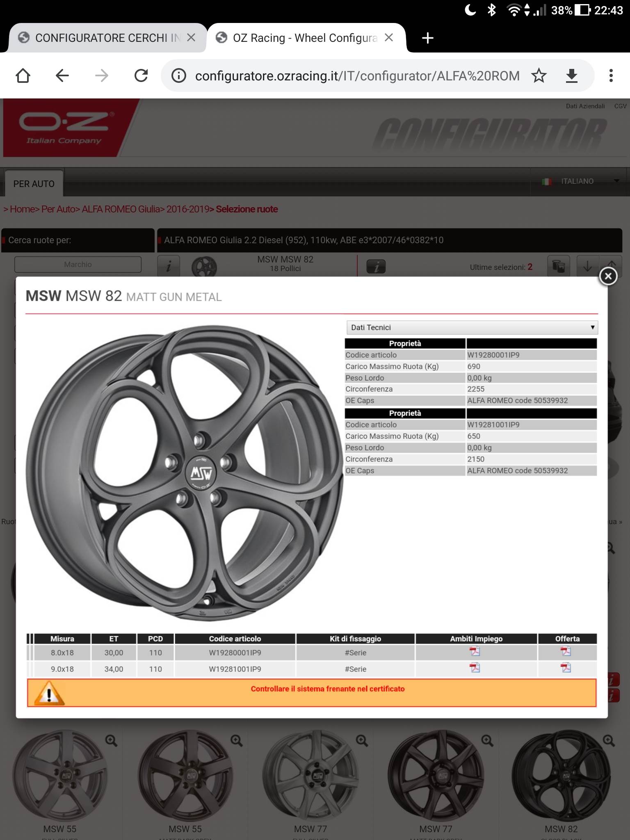
Task: Open the browser three-dot menu
Action: pyautogui.click(x=611, y=75)
